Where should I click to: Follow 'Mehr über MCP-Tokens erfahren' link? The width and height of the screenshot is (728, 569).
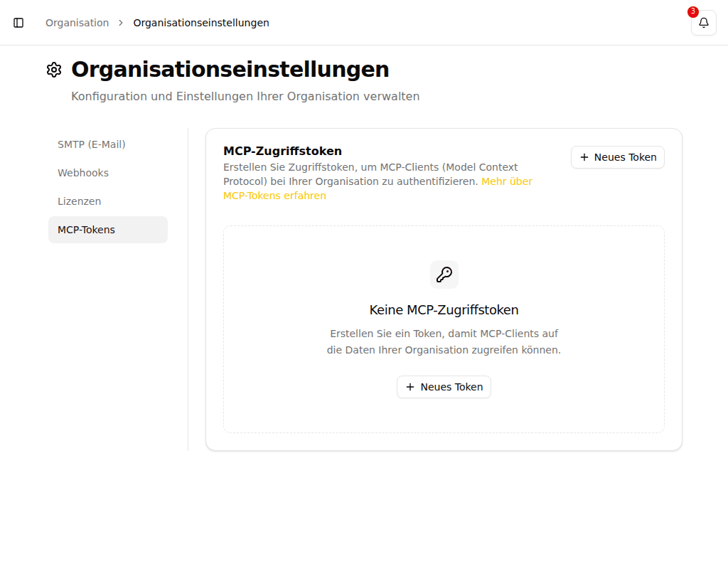pos(378,188)
